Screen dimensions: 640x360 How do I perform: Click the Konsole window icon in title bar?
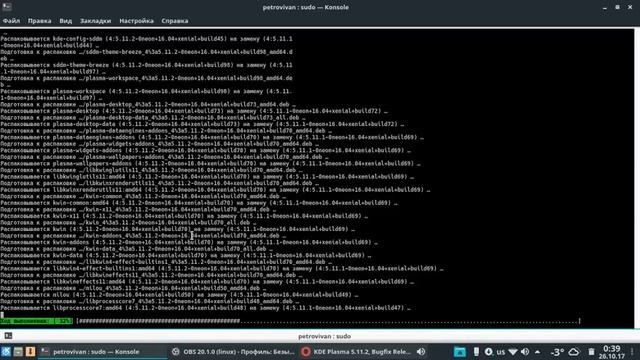(x=7, y=7)
